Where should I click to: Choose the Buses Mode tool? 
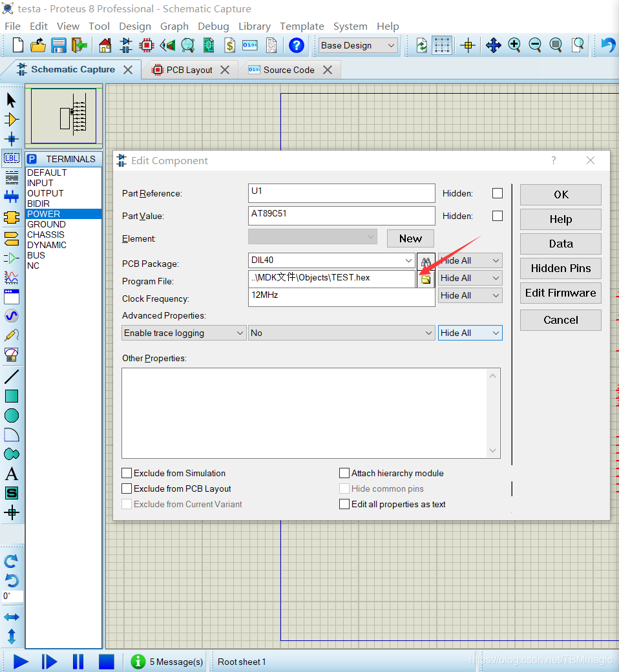[12, 196]
